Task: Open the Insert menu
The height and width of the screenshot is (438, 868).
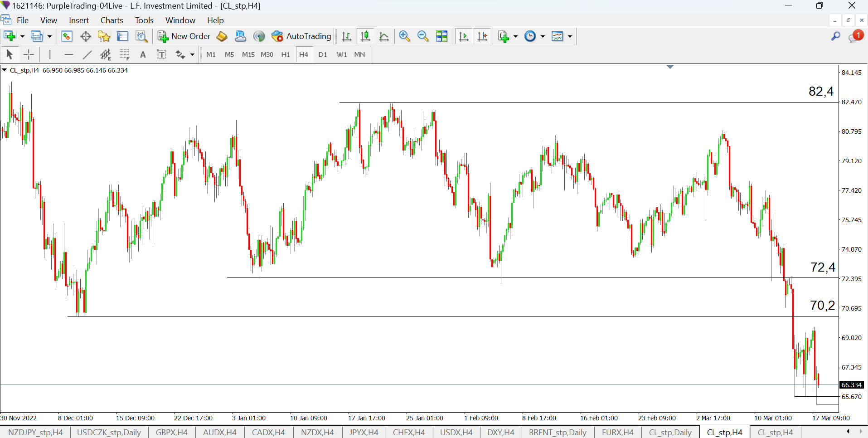Action: (x=79, y=20)
